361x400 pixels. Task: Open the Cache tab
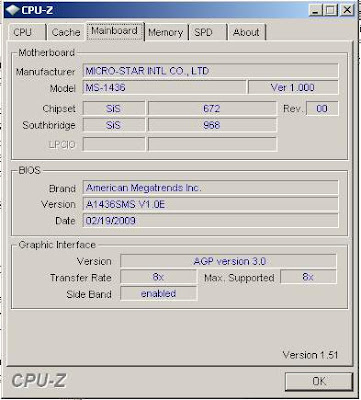(66, 33)
